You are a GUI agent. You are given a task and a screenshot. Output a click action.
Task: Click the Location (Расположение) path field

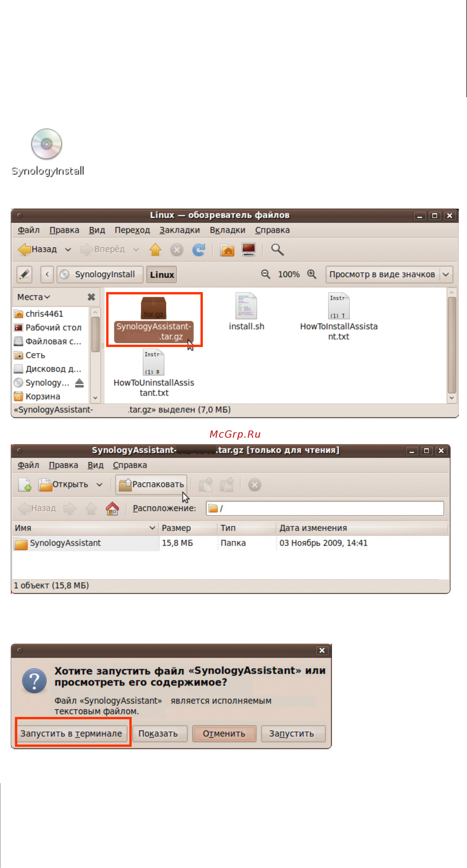pos(325,508)
